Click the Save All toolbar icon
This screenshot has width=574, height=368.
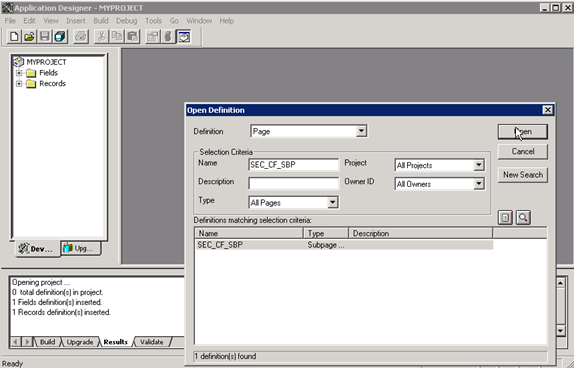60,37
